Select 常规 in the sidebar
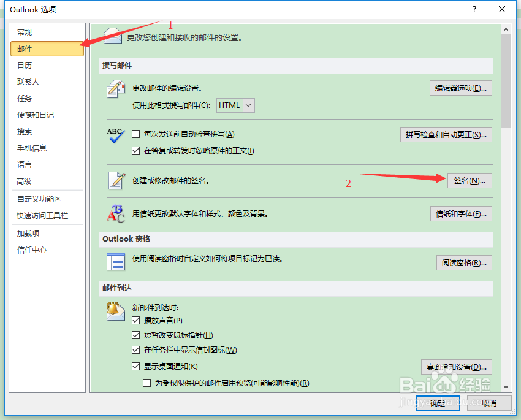The width and height of the screenshot is (521, 420). (47, 32)
